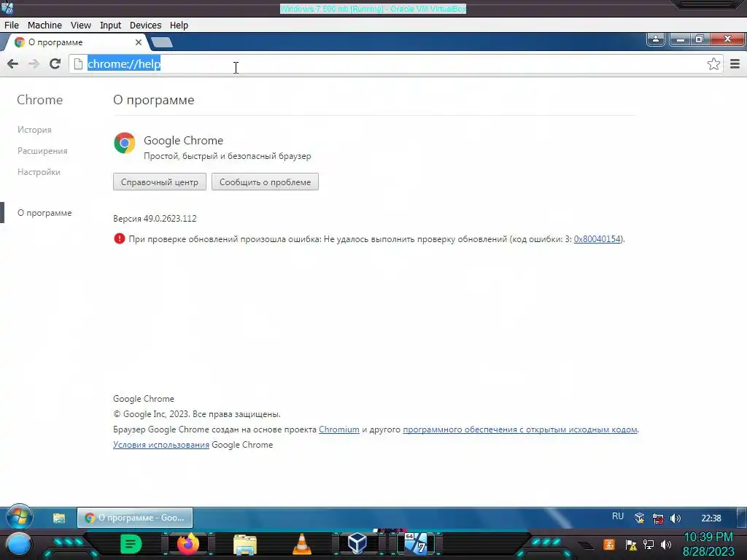Click the host Action Center flag icon

(631, 545)
